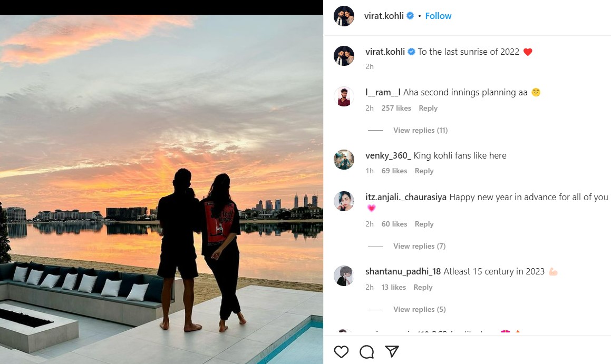Viewport: 611px width, 364px height.
Task: Open virat.kohli username in post header
Action: tap(384, 16)
